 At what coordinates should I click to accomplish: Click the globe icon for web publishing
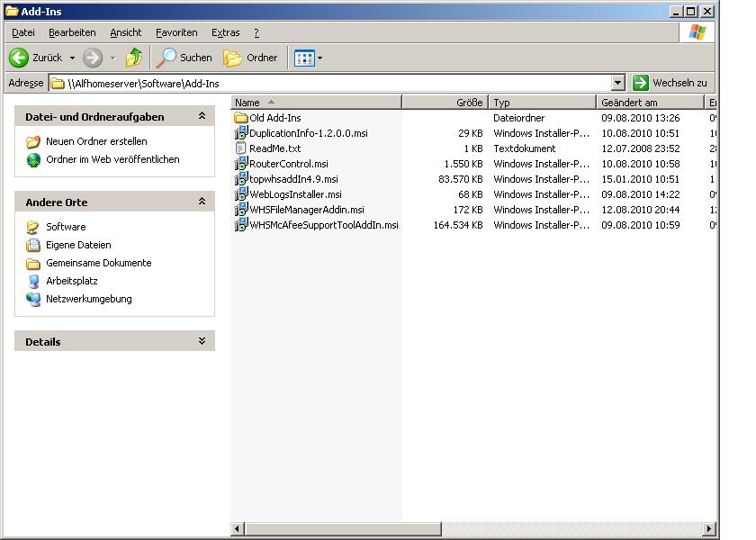coord(33,159)
